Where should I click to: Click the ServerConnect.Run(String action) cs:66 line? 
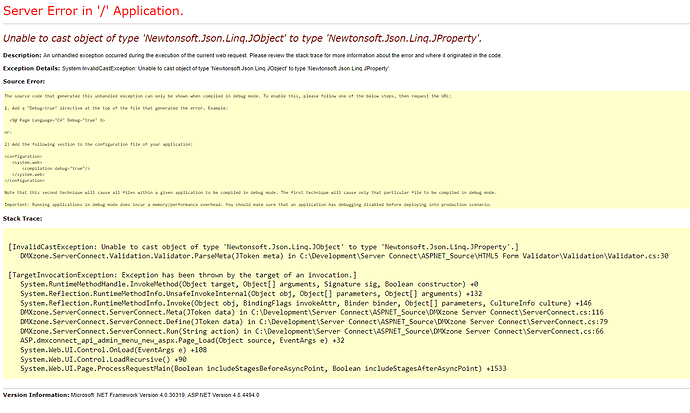[x=312, y=331]
